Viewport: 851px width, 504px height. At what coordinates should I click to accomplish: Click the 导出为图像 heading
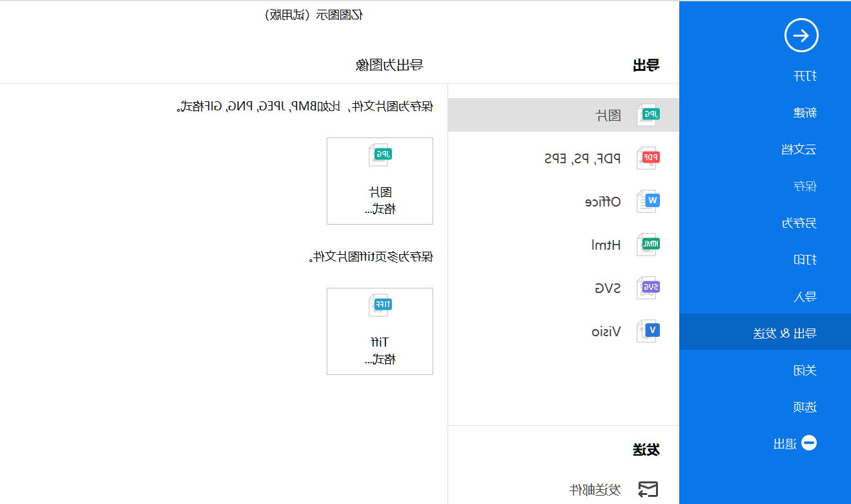[x=389, y=65]
